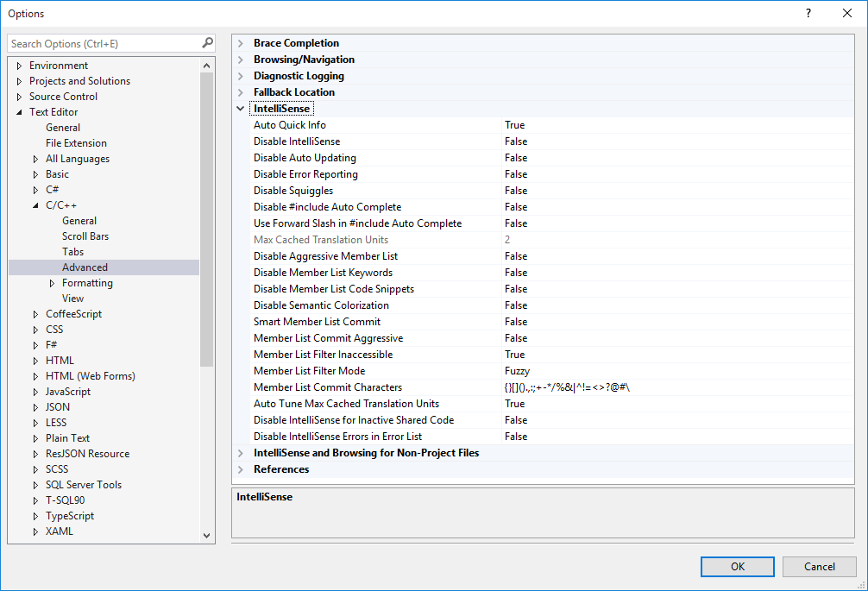868x591 pixels.
Task: Select Advanced under C/C++
Action: pos(85,267)
